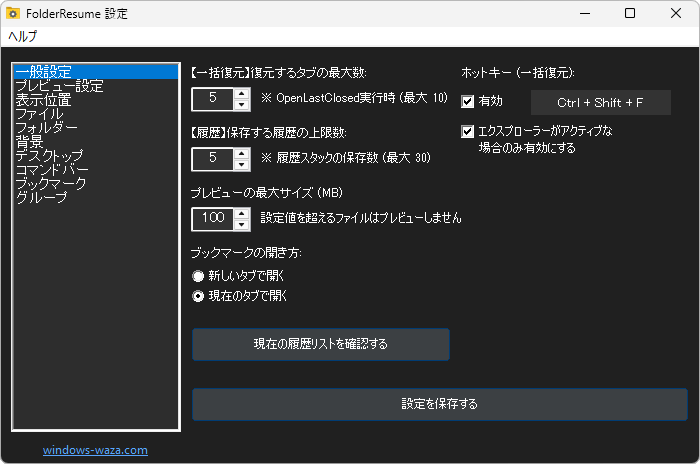This screenshot has height=464, width=700.
Task: Decrease the history limit spinner value
Action: tap(242, 165)
